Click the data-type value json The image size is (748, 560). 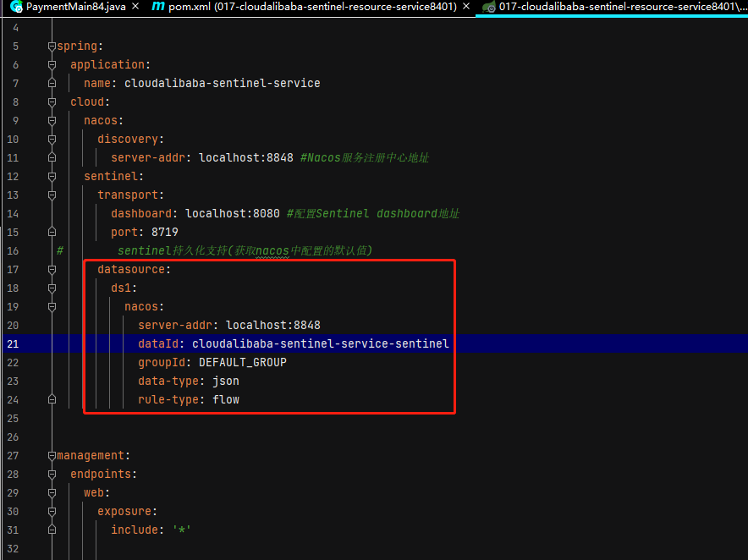pos(226,382)
